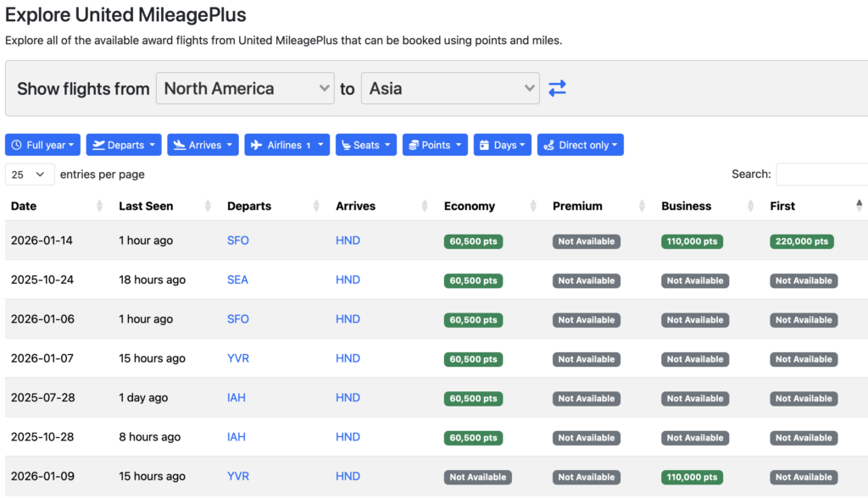Expand the Seats filter dropdown
This screenshot has width=868, height=498.
tap(366, 144)
